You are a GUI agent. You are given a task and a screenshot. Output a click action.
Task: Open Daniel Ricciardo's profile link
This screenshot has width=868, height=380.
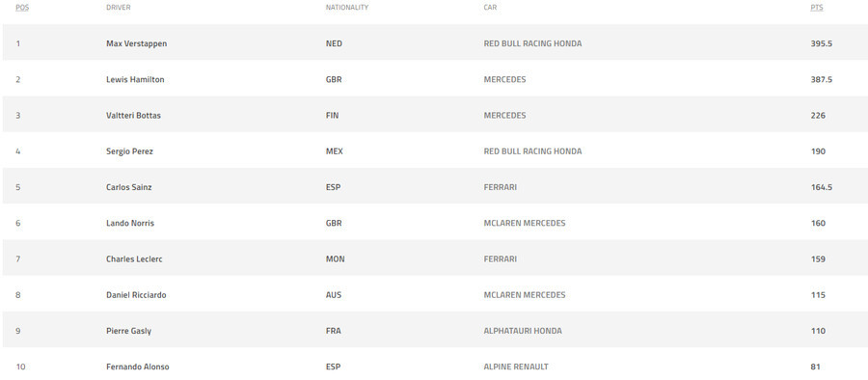[x=136, y=295]
